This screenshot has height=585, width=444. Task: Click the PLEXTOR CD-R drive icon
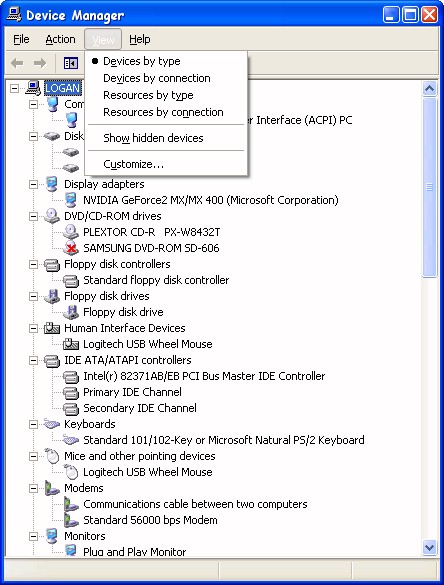point(71,232)
